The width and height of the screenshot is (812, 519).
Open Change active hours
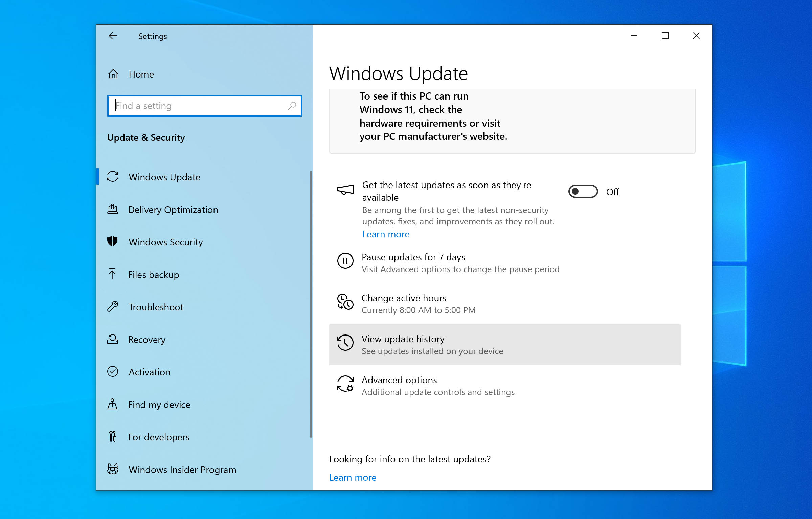(x=505, y=304)
